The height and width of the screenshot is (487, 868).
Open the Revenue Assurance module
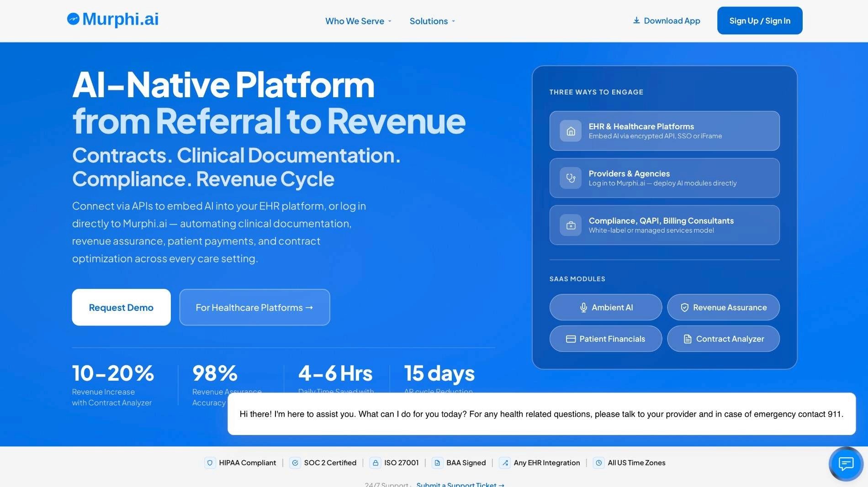(723, 308)
